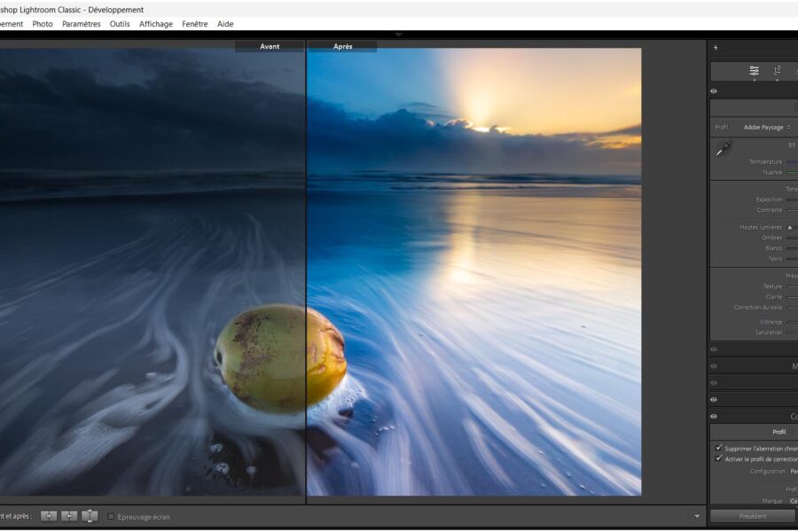The width and height of the screenshot is (798, 532).
Task: Click the Avant view label
Action: pyautogui.click(x=270, y=46)
